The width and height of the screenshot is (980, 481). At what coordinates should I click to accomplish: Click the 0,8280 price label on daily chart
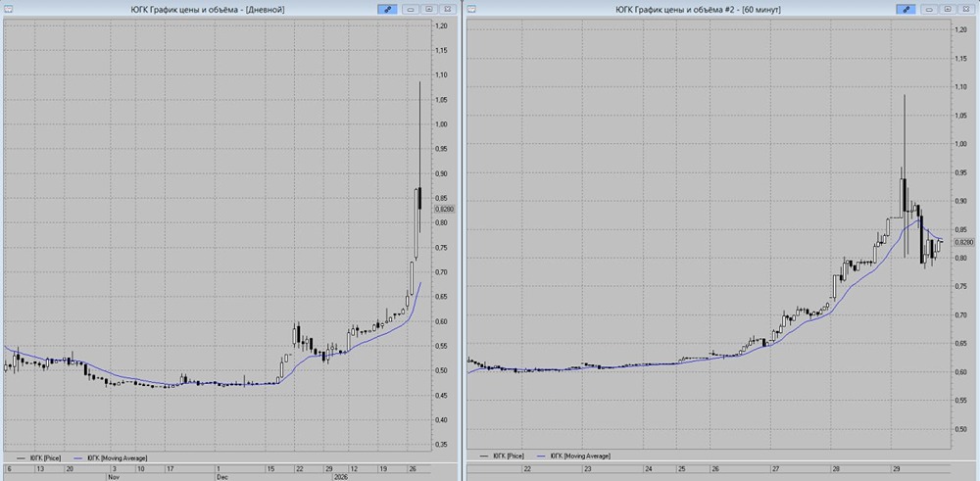(444, 209)
